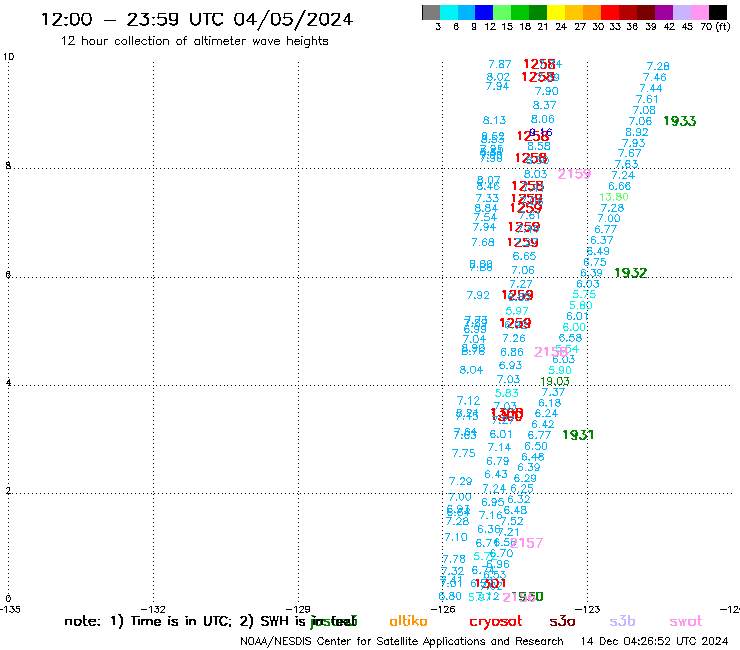740x650 pixels.
Task: Click the lavender 's3b' satellite label
Action: (622, 621)
